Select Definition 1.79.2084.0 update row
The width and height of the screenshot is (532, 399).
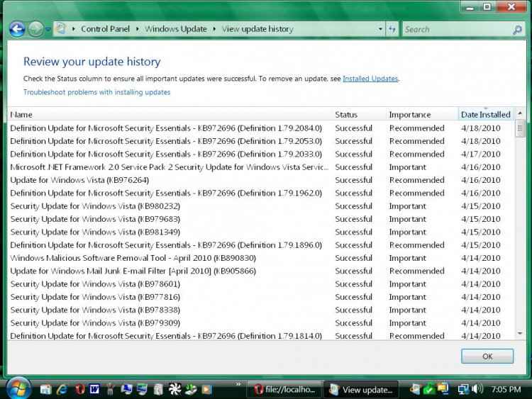260,128
